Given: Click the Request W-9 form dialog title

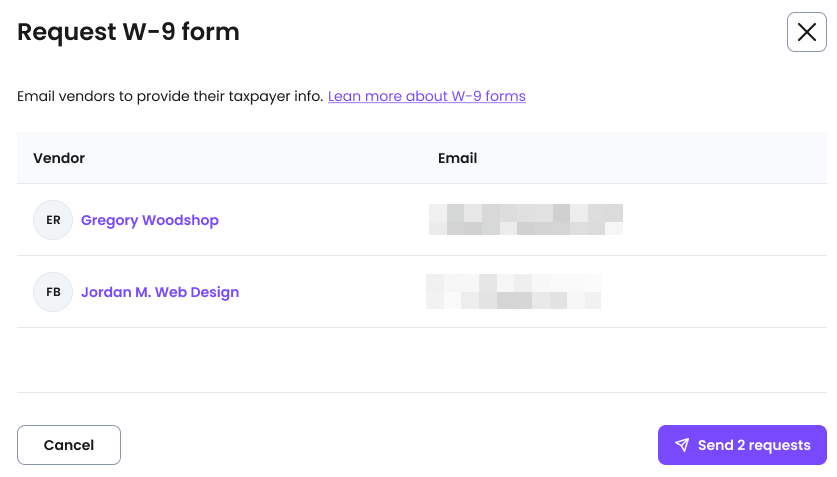Looking at the screenshot, I should click(x=128, y=32).
